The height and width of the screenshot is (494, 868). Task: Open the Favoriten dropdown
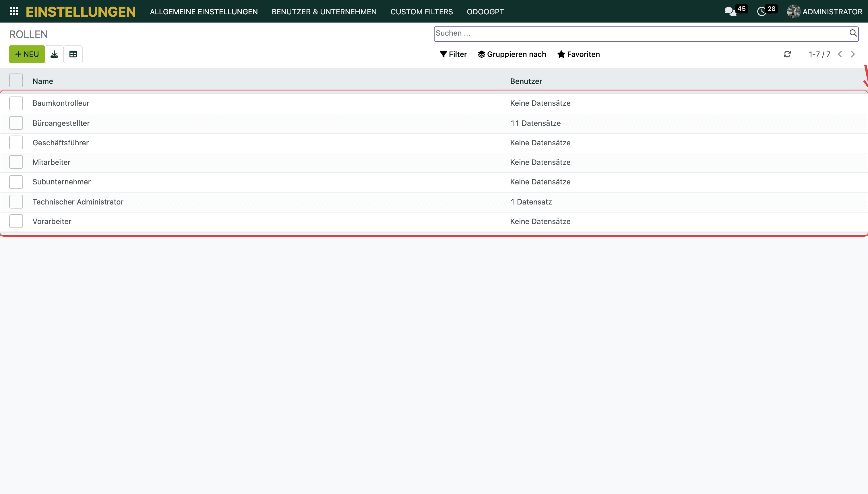579,54
